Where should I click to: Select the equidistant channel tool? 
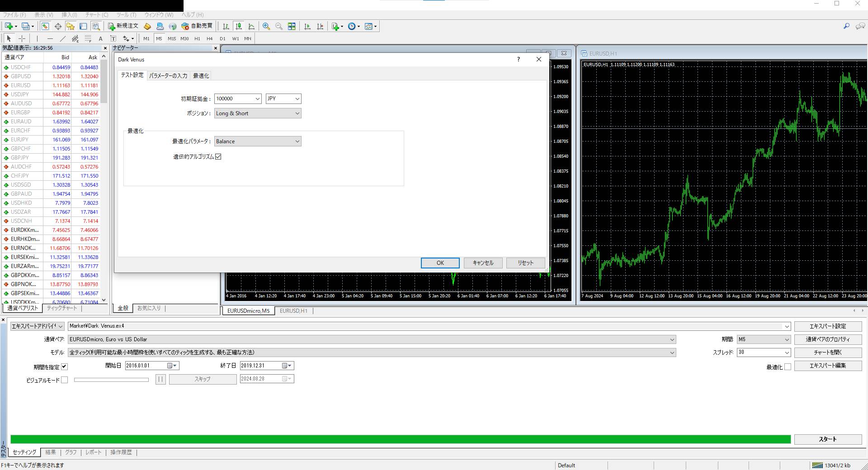click(x=75, y=38)
